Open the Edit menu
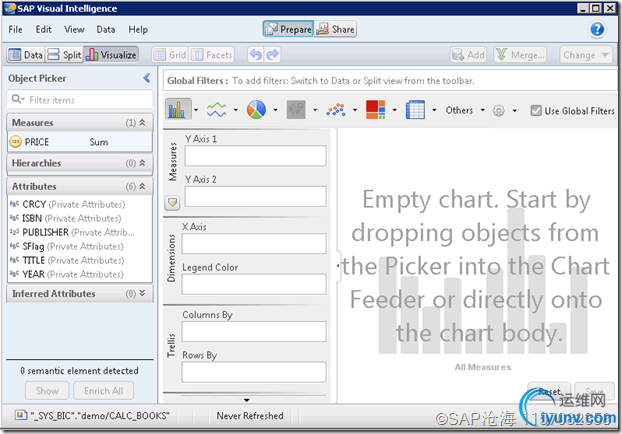622x434 pixels. pyautogui.click(x=43, y=30)
